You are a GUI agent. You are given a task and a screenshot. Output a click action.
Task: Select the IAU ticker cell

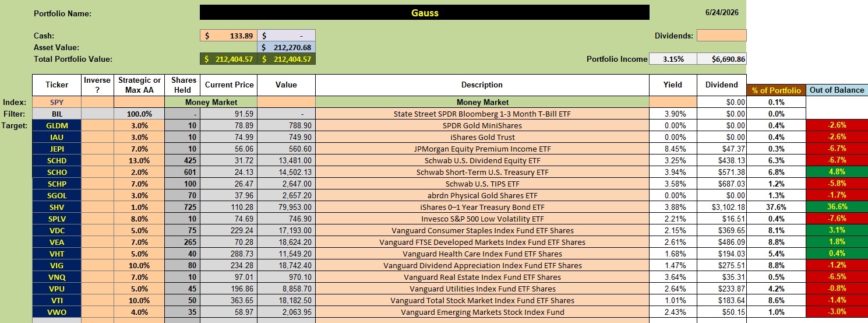coord(57,137)
